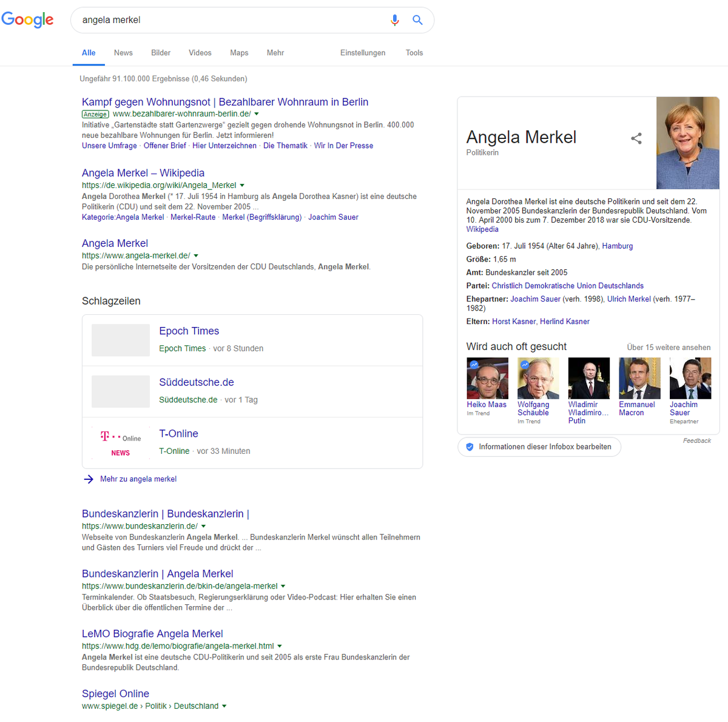Open search Tools
Image resolution: width=728 pixels, height=722 pixels.
point(414,53)
